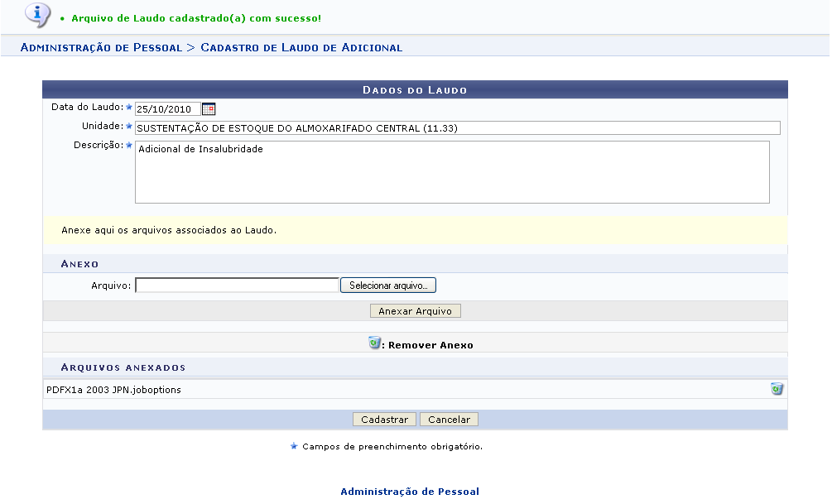Click the Dados do Laudo header bar
832x504 pixels.
coord(415,89)
